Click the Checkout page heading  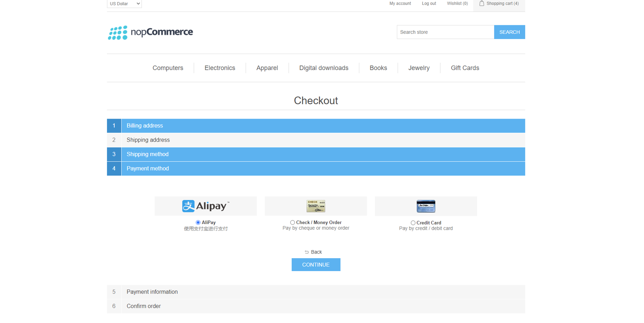click(316, 101)
